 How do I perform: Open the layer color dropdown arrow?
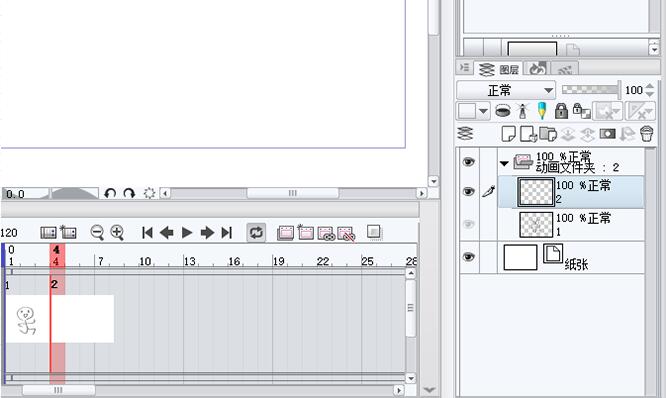pos(483,111)
